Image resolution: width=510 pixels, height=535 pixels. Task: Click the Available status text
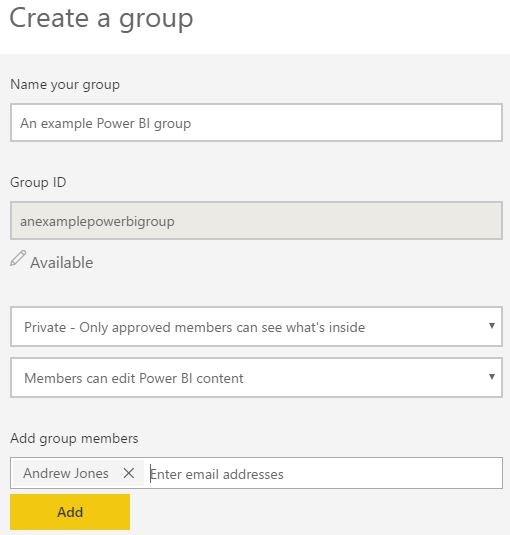[62, 263]
